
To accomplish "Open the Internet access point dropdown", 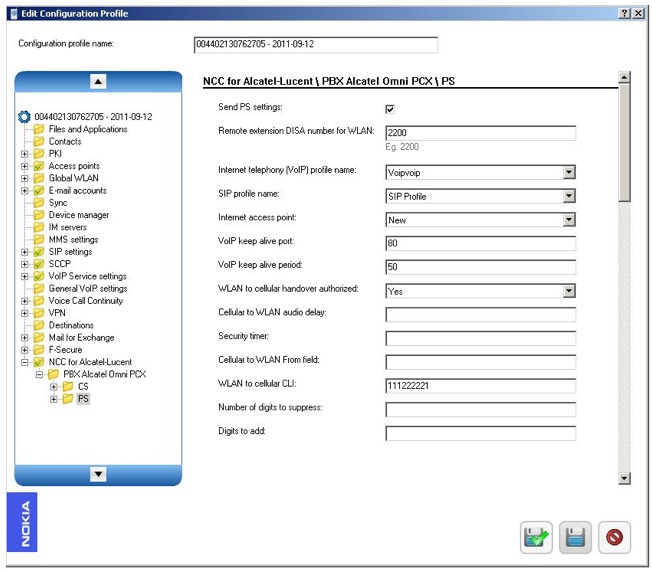I will tap(568, 220).
